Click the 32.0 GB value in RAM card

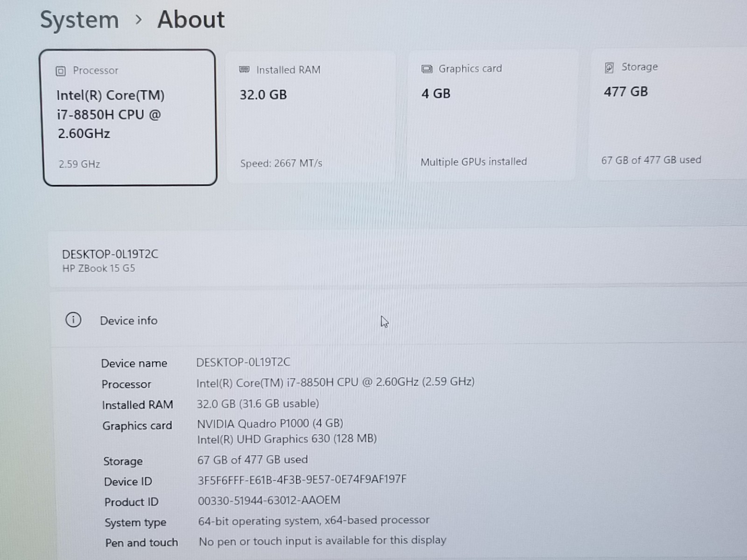[x=263, y=95]
